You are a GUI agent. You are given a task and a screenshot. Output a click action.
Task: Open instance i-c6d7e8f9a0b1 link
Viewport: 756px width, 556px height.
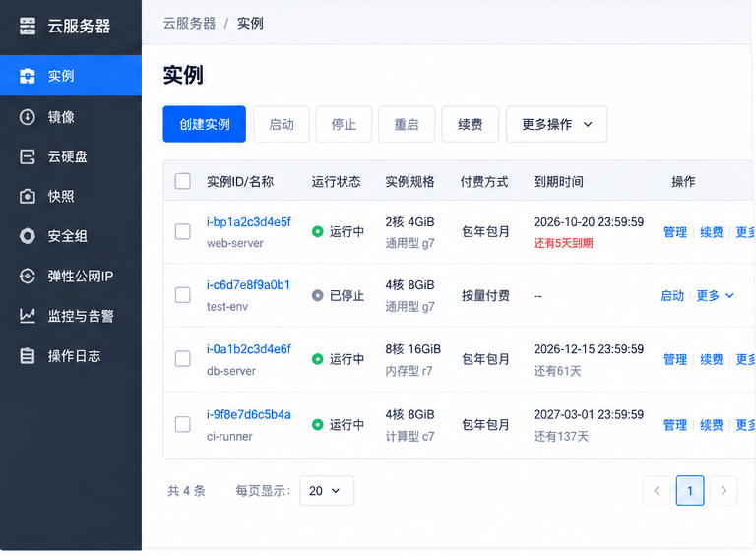[248, 285]
